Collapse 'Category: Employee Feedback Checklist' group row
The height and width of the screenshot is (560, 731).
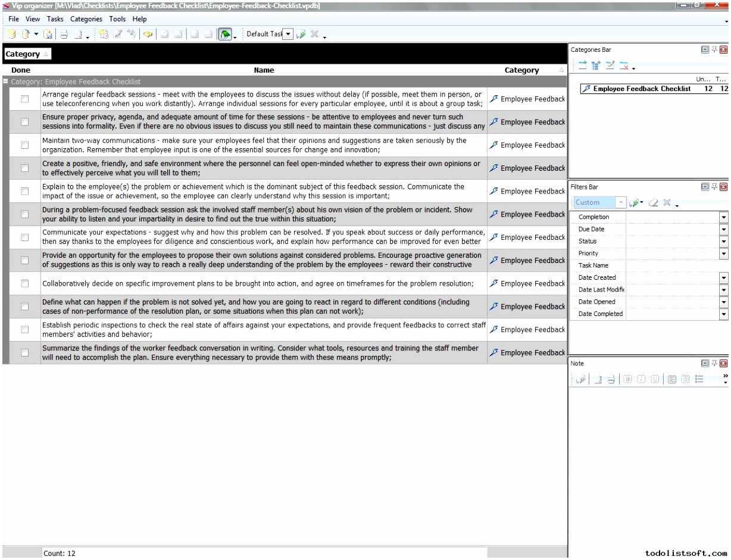[5, 82]
